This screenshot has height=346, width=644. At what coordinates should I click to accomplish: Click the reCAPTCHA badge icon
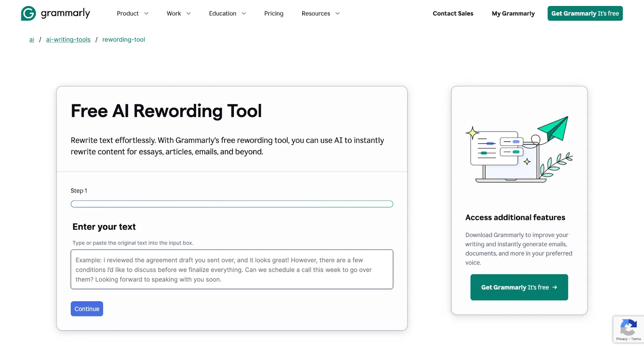pyautogui.click(x=628, y=327)
